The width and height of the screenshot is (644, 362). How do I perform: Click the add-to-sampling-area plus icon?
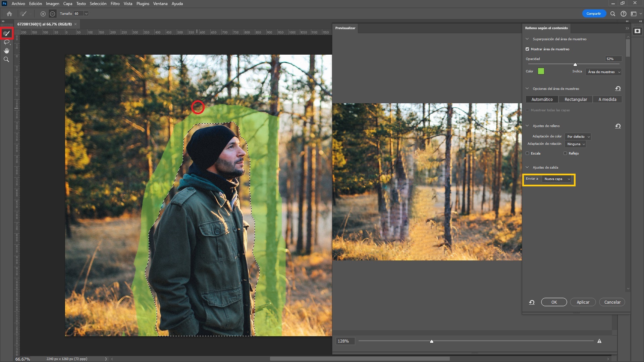[x=43, y=14]
